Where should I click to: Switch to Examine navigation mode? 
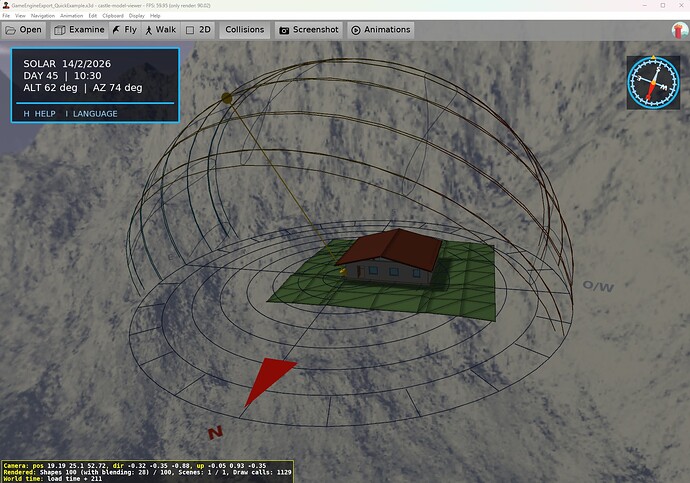tap(79, 30)
